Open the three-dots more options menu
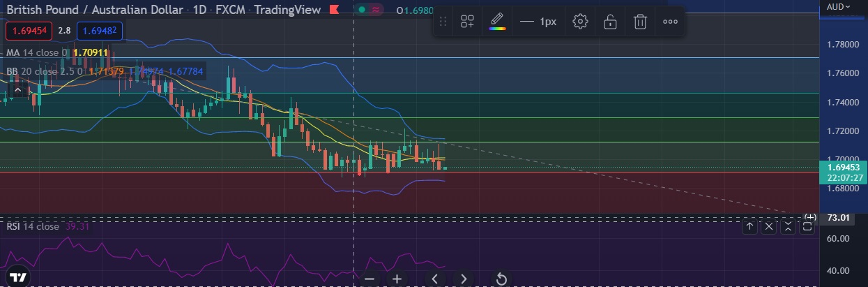The image size is (868, 287). click(x=670, y=22)
